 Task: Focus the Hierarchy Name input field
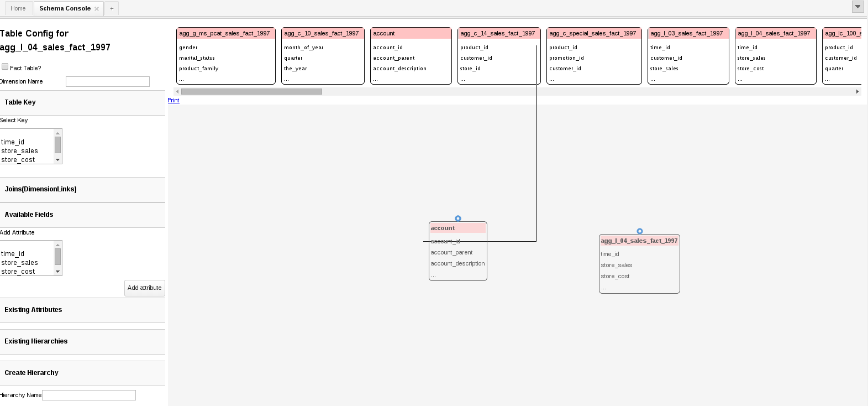pos(89,395)
